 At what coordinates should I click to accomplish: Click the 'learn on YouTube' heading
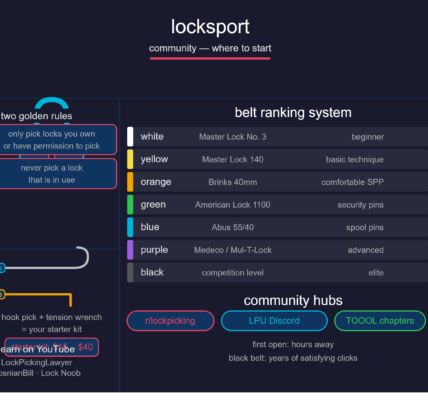click(x=37, y=349)
